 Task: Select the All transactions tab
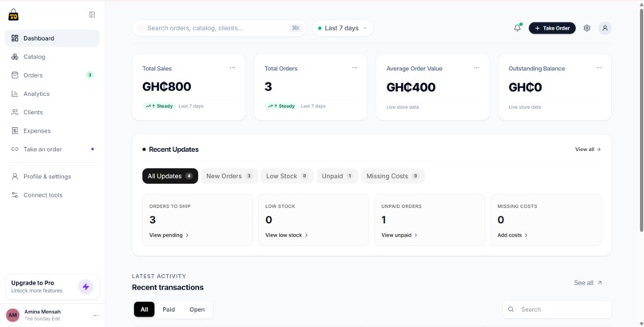144,309
